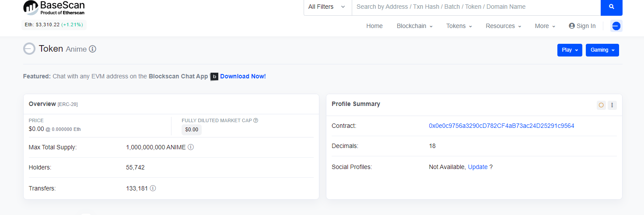Click the info icon beside Anime token name
The width and height of the screenshot is (644, 215).
(x=92, y=49)
